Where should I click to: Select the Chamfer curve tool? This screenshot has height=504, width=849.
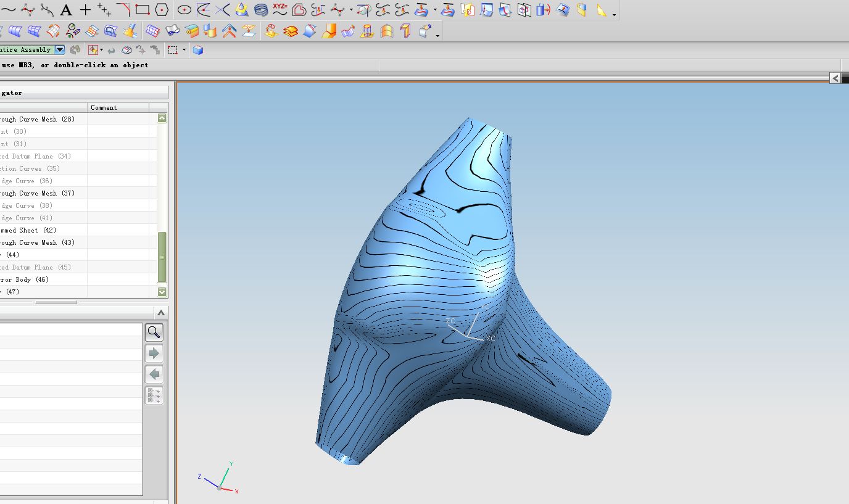123,10
